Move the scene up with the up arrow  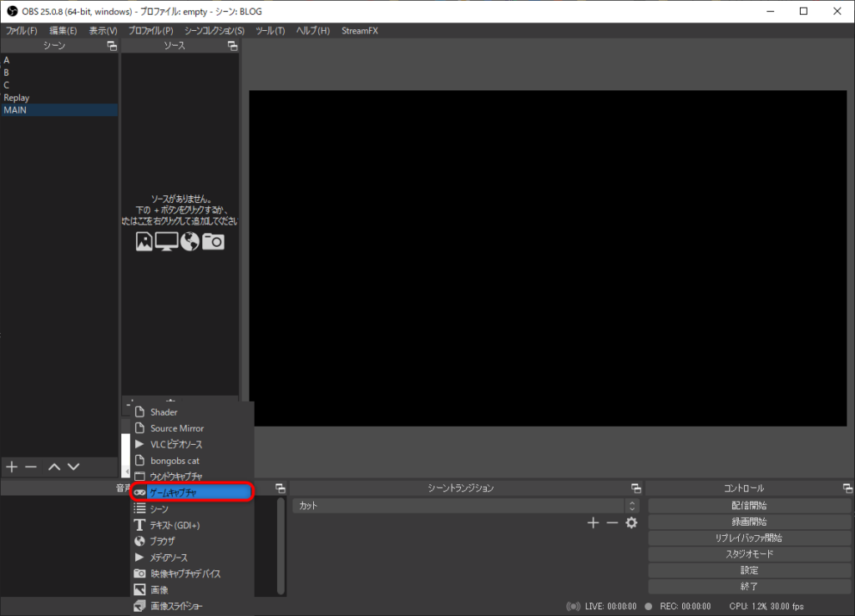54,467
